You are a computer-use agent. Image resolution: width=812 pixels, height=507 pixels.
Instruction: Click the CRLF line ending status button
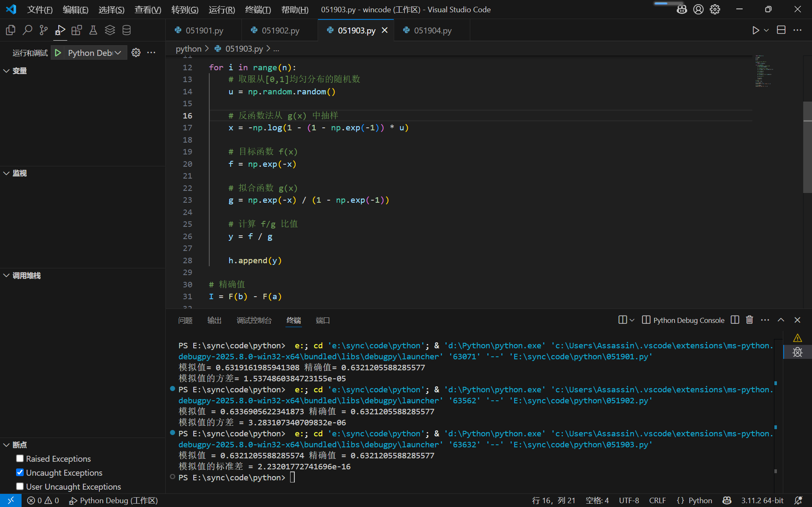657,500
